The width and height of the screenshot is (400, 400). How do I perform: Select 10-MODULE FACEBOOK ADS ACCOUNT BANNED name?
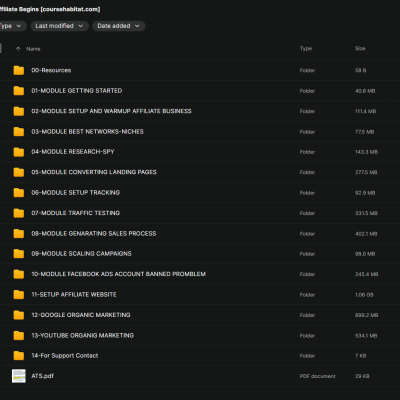tap(118, 274)
